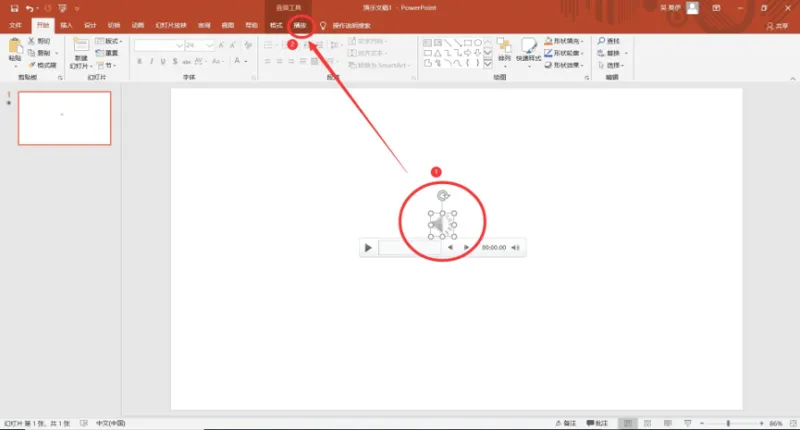Image resolution: width=800 pixels, height=430 pixels.
Task: Fit slide to window button in status bar
Action: click(x=793, y=423)
